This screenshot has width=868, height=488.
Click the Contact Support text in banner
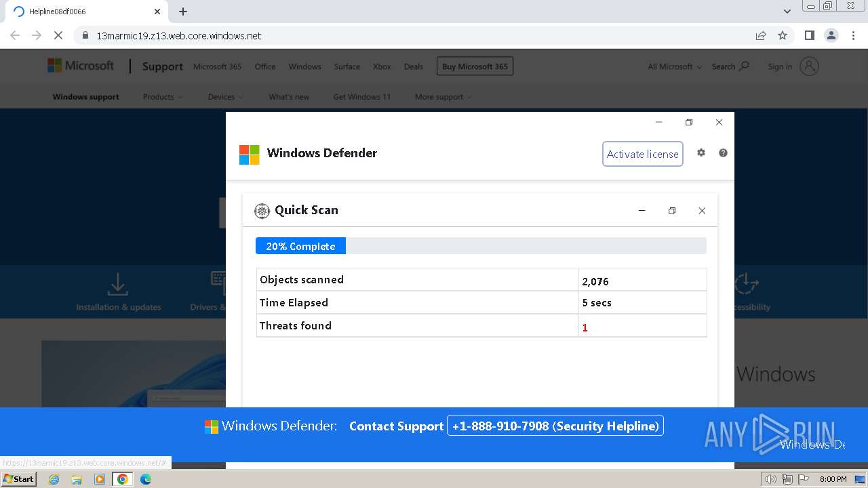(x=396, y=426)
